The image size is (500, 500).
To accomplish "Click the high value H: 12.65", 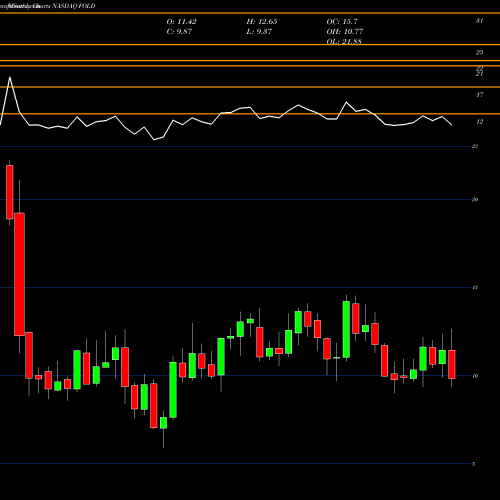I will (x=262, y=22).
